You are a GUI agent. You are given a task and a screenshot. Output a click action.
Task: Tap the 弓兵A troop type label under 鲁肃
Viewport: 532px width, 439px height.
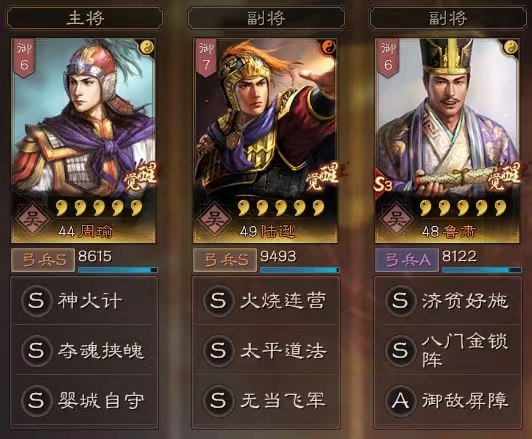(x=406, y=260)
